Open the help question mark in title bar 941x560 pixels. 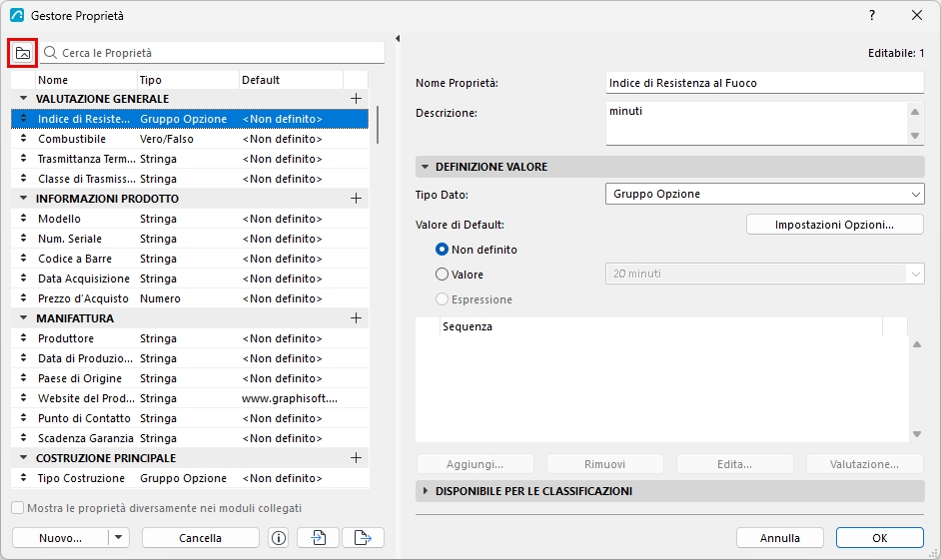tap(872, 16)
